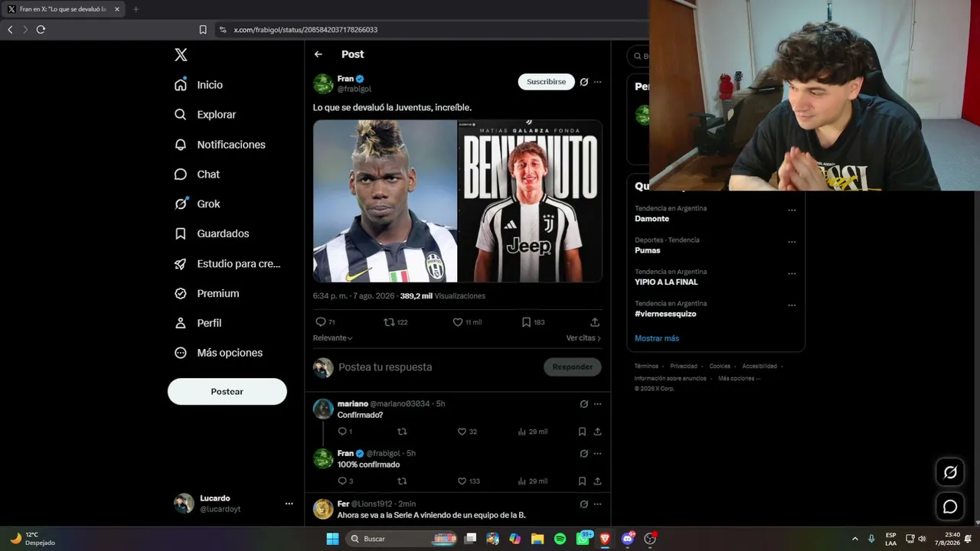Repost mariano's "Confirmado?" reply
The width and height of the screenshot is (980, 551).
[x=402, y=432]
